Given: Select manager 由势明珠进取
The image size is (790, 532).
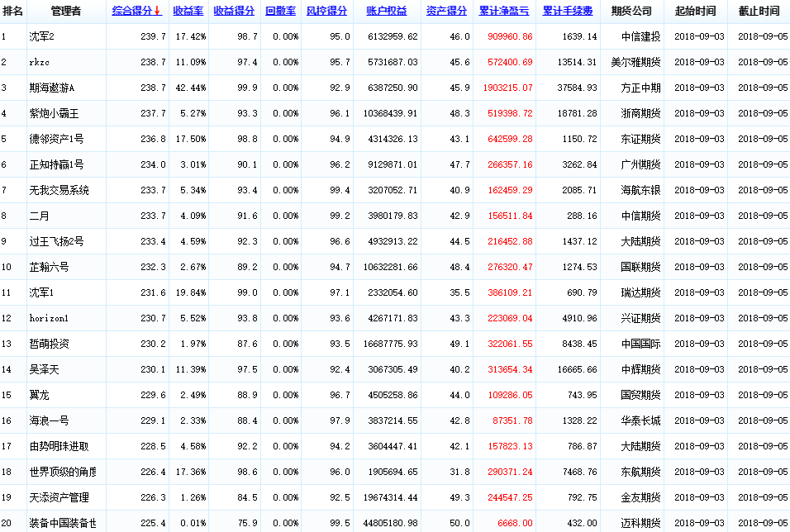Looking at the screenshot, I should pos(59,446).
